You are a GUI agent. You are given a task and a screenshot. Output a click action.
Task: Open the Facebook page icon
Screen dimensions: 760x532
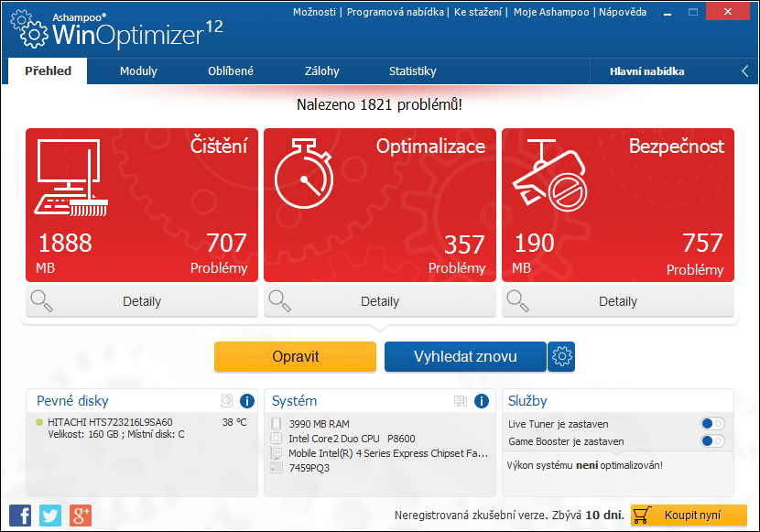[20, 516]
